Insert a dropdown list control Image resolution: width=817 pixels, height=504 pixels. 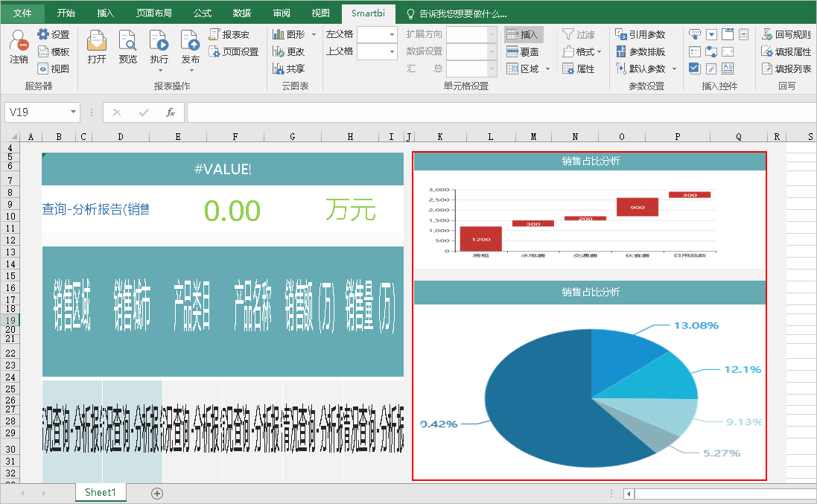coord(711,34)
